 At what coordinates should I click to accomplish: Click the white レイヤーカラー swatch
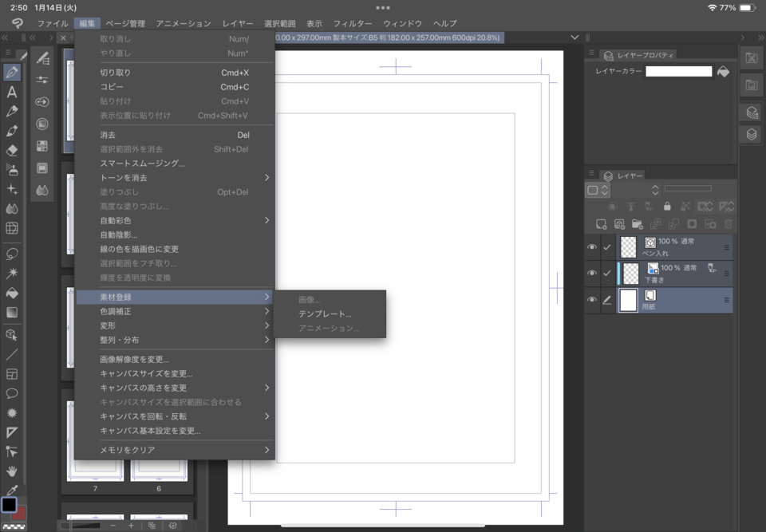pyautogui.click(x=678, y=72)
